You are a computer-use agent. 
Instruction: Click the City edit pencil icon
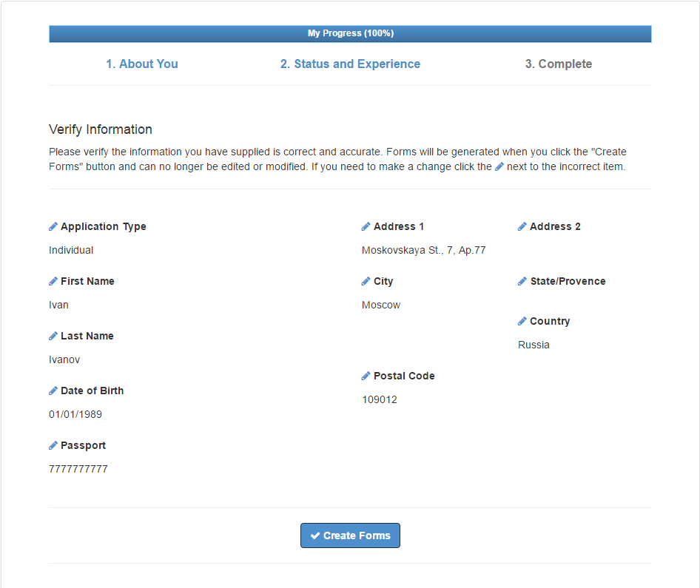tap(366, 282)
